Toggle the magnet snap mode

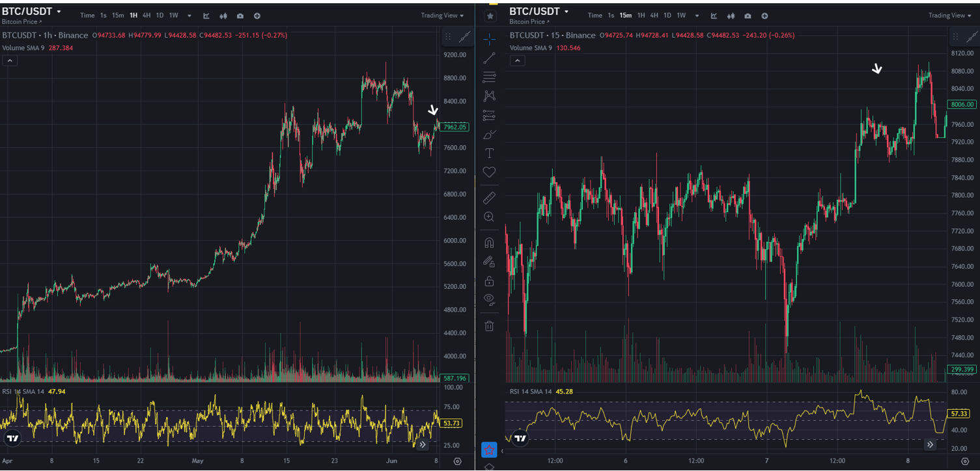click(490, 243)
